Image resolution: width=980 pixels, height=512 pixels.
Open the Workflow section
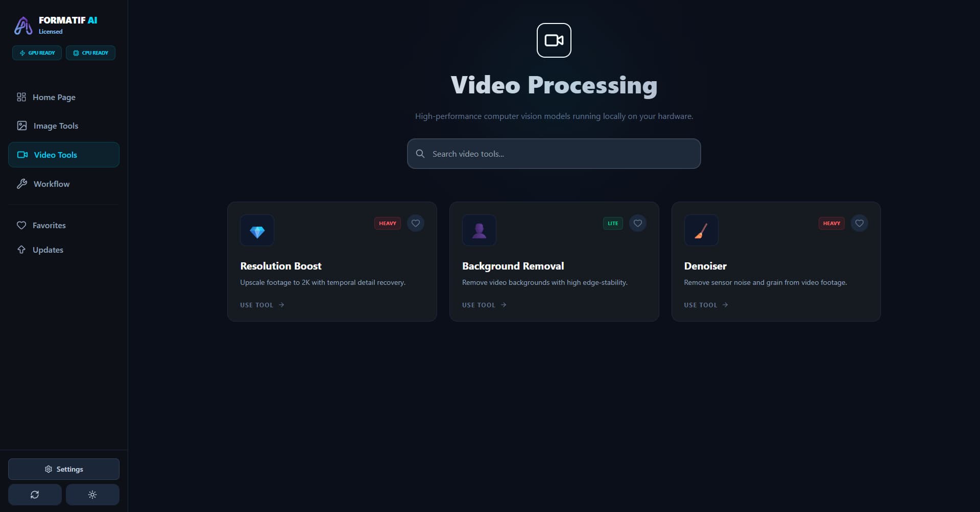64,184
